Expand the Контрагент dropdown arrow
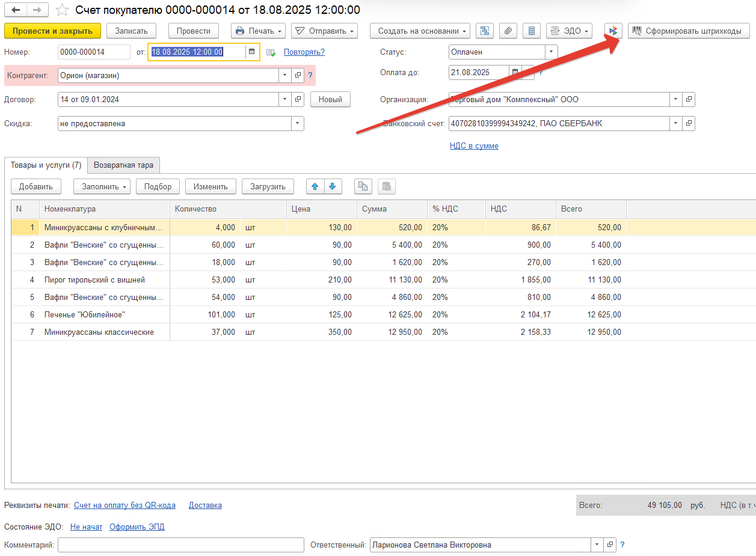756x556 pixels. click(x=286, y=76)
